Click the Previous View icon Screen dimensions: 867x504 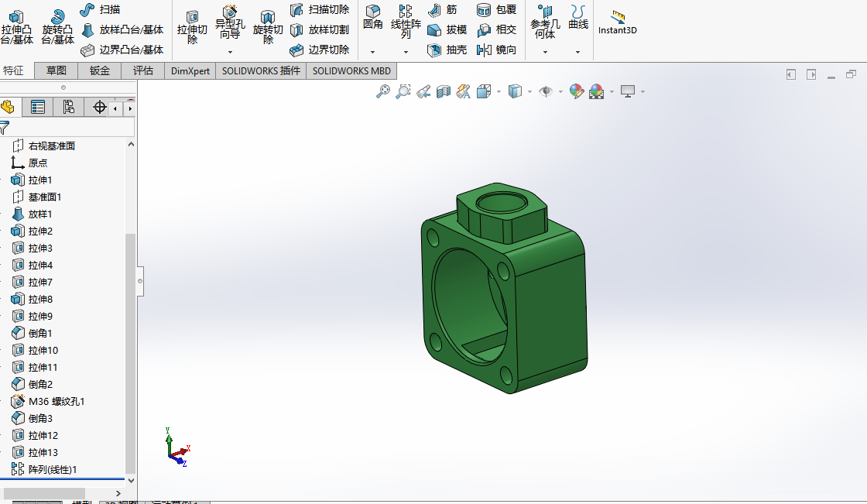click(x=423, y=91)
